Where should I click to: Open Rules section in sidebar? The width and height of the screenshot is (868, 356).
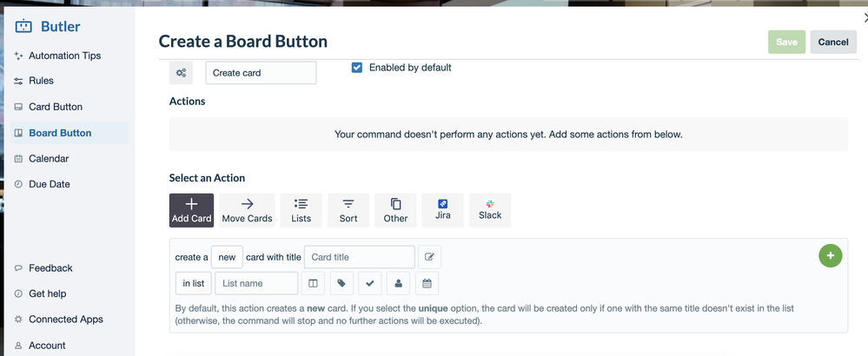pos(41,81)
